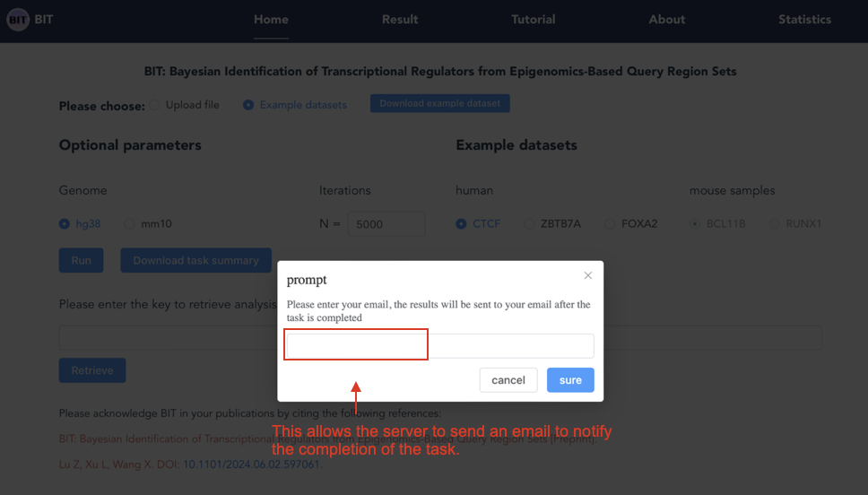Dismiss the prompt using cancel button

(x=508, y=380)
